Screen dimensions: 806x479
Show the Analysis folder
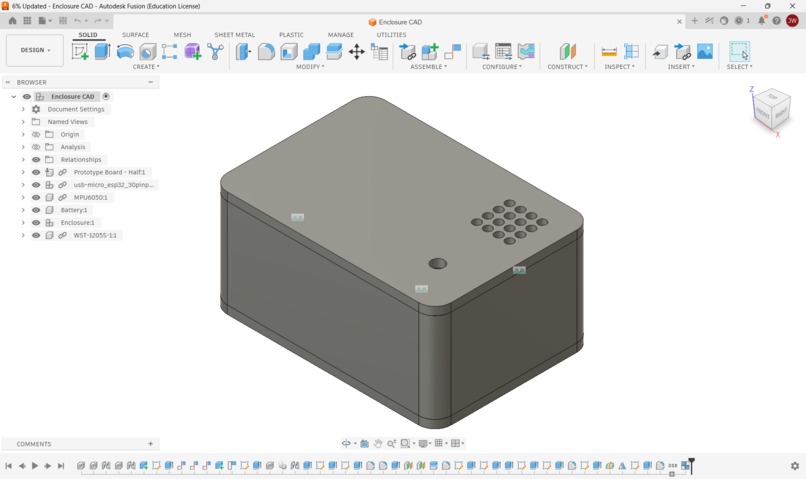click(36, 147)
